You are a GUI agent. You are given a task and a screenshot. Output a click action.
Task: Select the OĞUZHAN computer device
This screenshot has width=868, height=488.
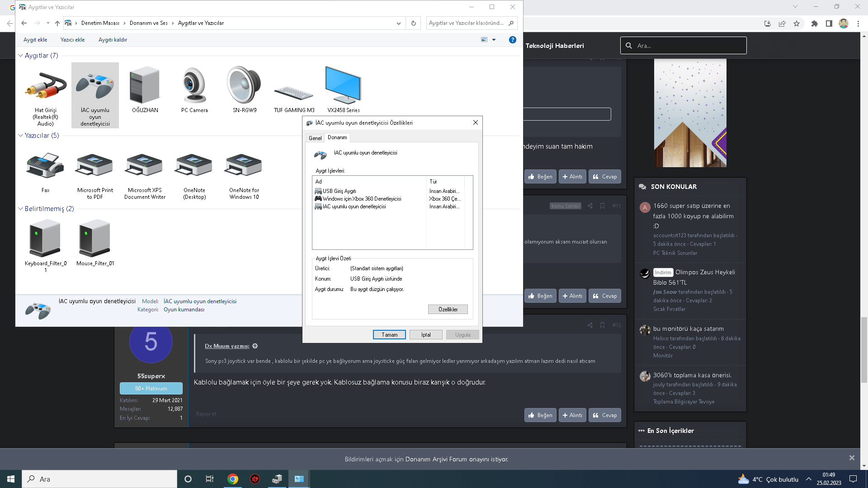[x=145, y=89]
